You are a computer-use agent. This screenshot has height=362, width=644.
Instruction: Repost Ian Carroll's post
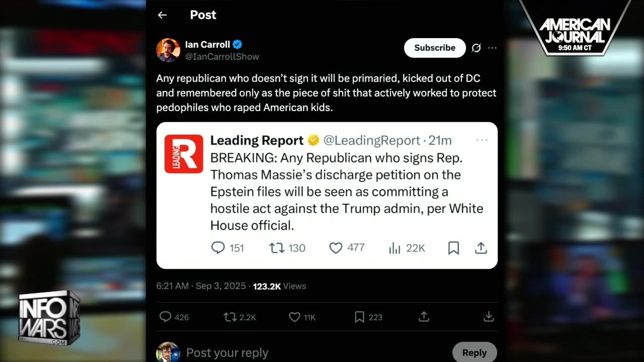coord(229,317)
